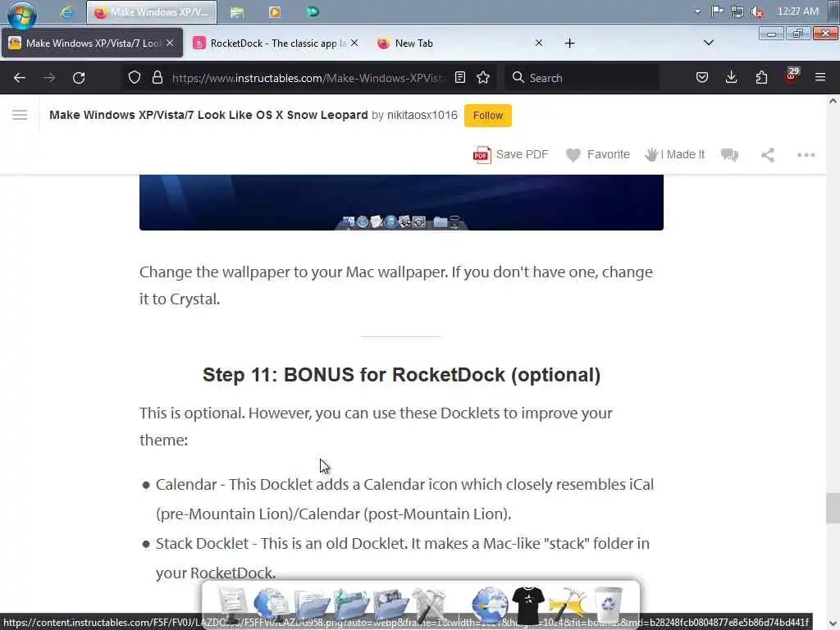Screen dimensions: 840x630
Task: Close the RocketDock tab
Action: (354, 43)
